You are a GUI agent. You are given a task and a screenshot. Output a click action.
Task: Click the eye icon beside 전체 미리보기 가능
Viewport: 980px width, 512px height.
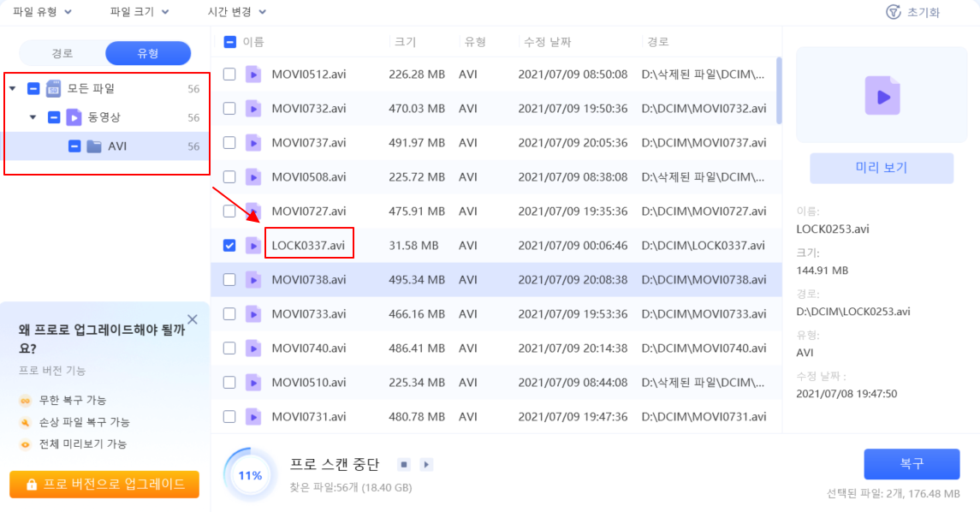coord(25,444)
